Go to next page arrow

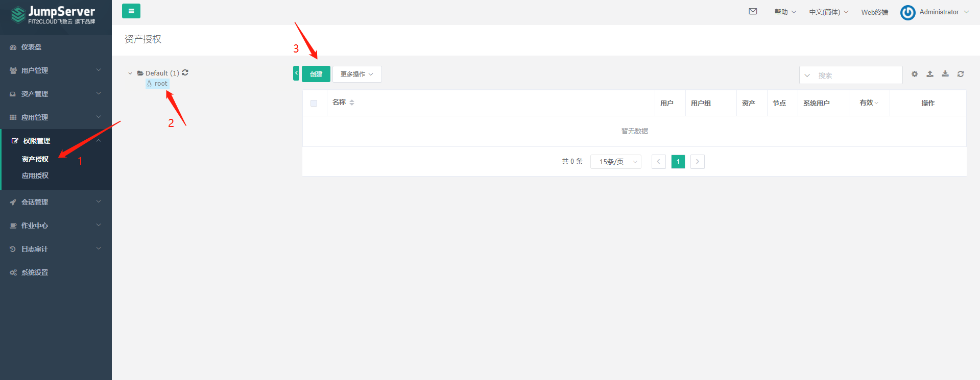click(x=698, y=162)
